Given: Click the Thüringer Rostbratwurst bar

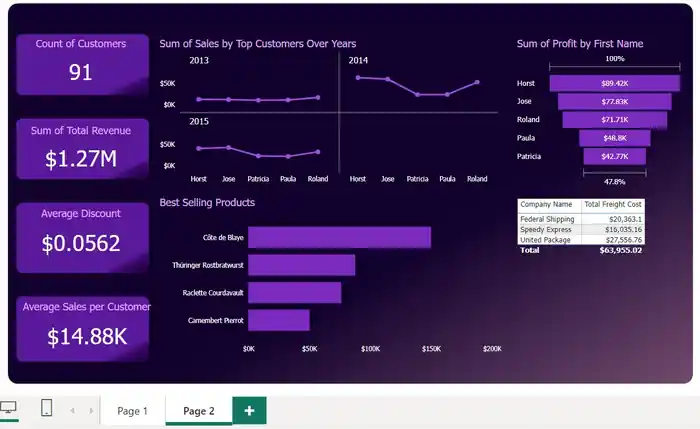Looking at the screenshot, I should (301, 265).
